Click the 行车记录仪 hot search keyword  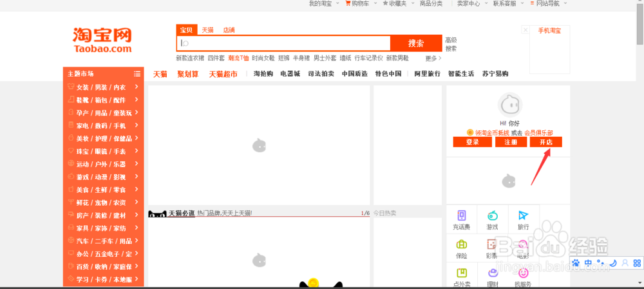tap(369, 58)
